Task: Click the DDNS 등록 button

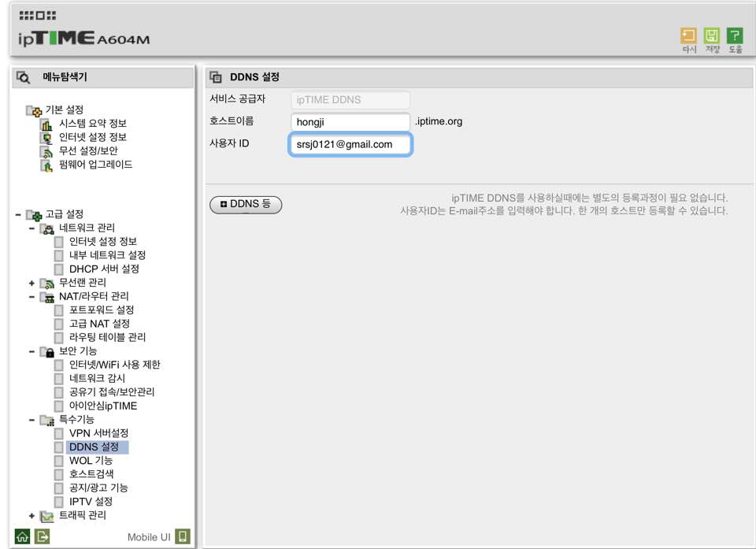Action: coord(246,205)
